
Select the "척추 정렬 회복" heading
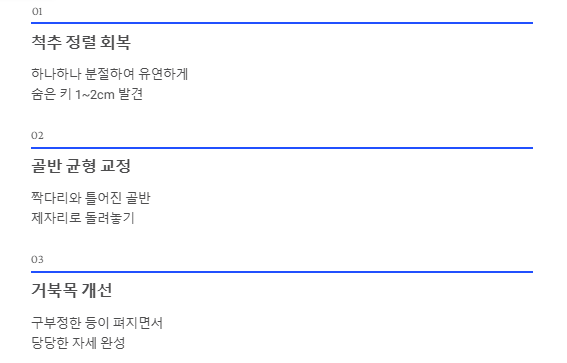coord(81,42)
